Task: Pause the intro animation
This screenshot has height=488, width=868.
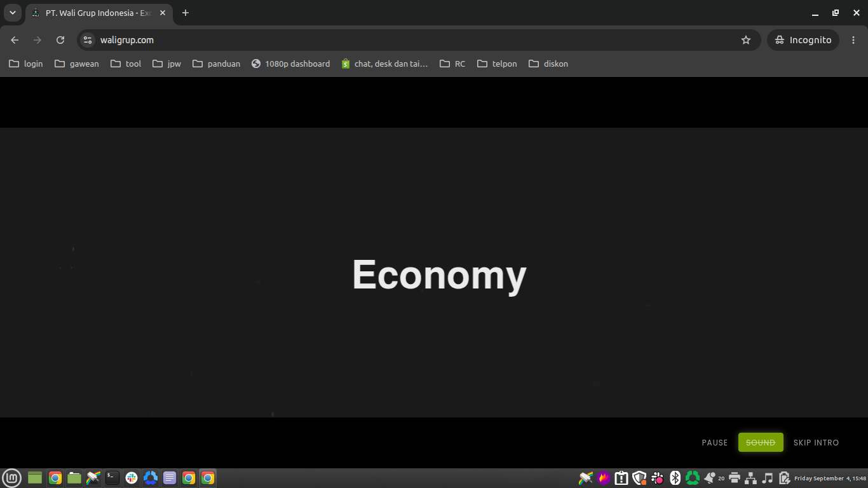Action: pyautogui.click(x=715, y=443)
